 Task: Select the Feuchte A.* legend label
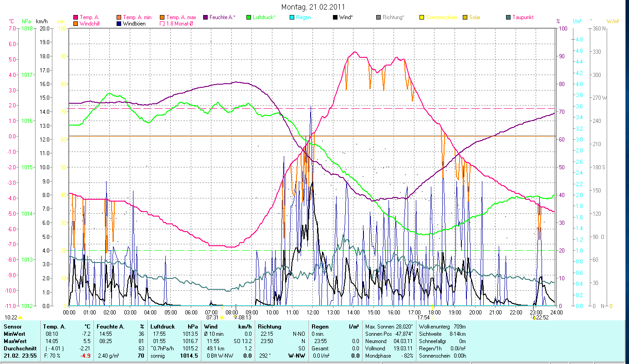[222, 17]
